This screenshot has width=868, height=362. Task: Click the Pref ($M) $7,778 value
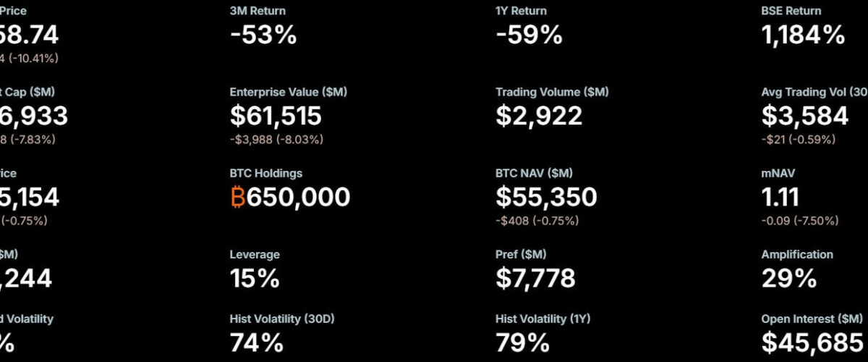pyautogui.click(x=535, y=278)
